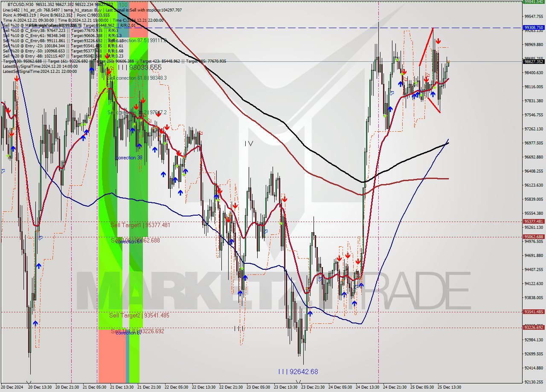
Task: Click the 96692.880 price axis label
Action: tap(534, 157)
